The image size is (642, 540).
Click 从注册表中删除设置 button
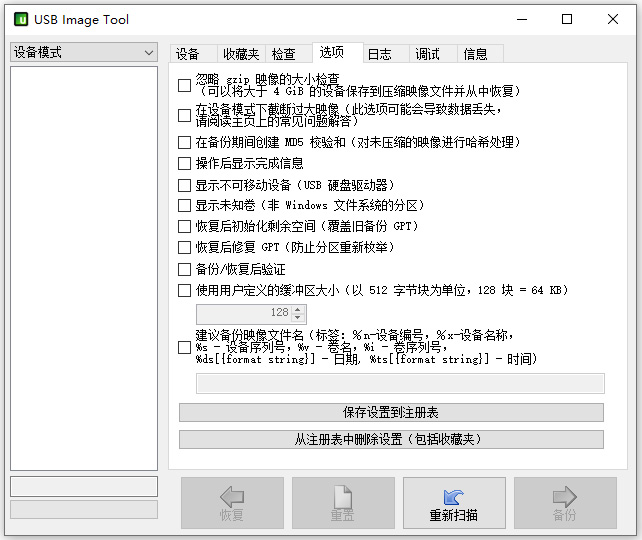tap(391, 440)
